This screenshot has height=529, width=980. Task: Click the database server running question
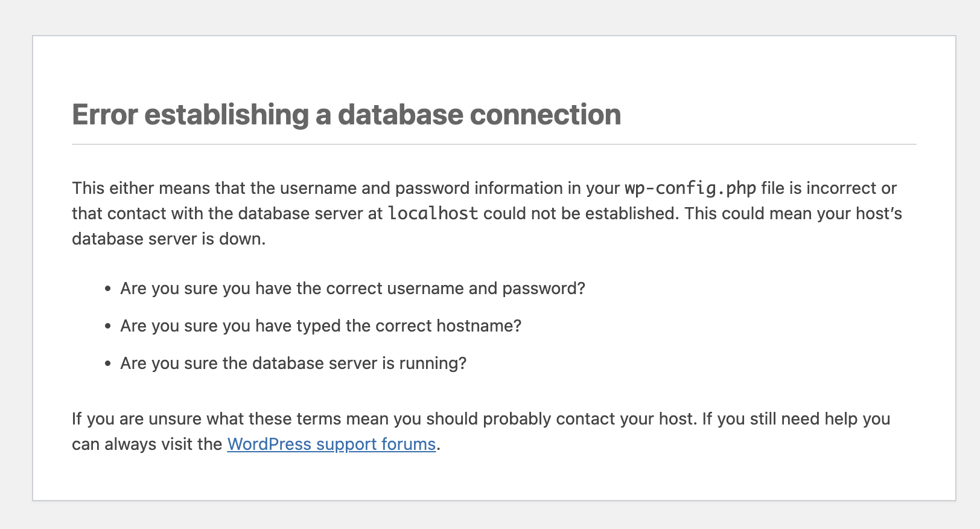click(x=293, y=364)
